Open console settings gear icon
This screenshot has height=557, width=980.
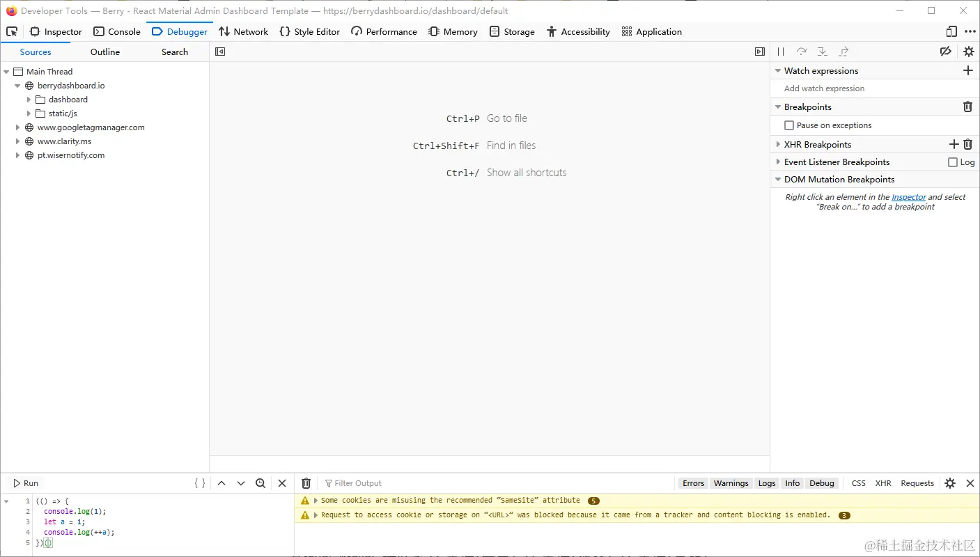pyautogui.click(x=950, y=483)
